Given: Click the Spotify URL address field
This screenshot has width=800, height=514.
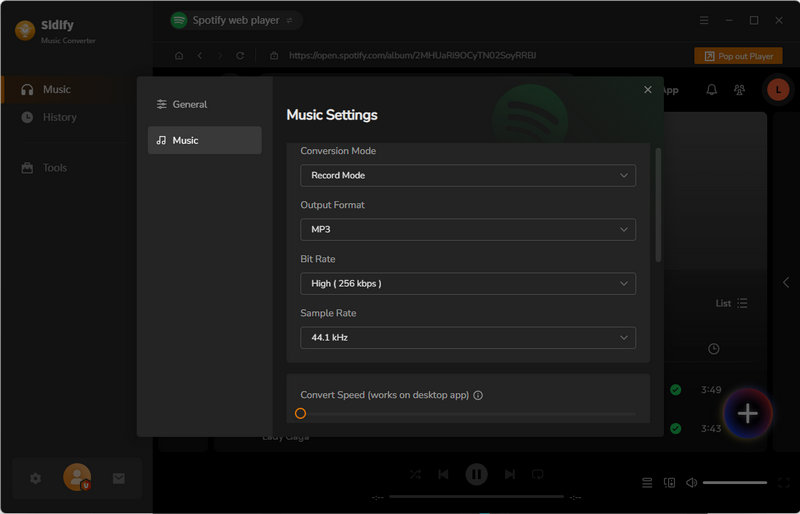Looking at the screenshot, I should pyautogui.click(x=412, y=55).
